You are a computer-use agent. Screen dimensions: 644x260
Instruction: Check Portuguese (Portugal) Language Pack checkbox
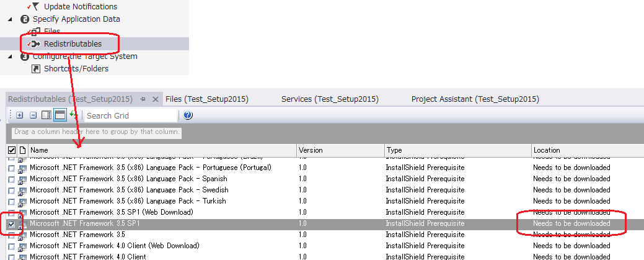pyautogui.click(x=12, y=168)
